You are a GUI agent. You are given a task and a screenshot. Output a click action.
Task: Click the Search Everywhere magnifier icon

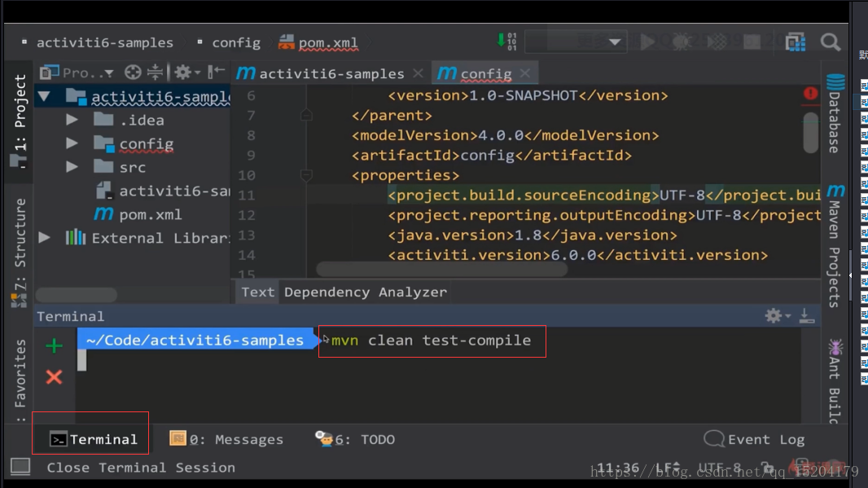pos(831,42)
